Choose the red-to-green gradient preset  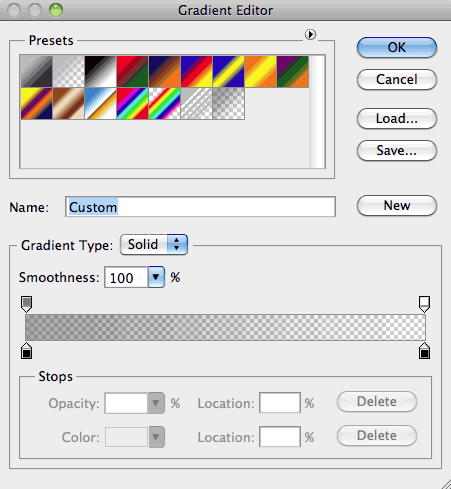(x=132, y=72)
